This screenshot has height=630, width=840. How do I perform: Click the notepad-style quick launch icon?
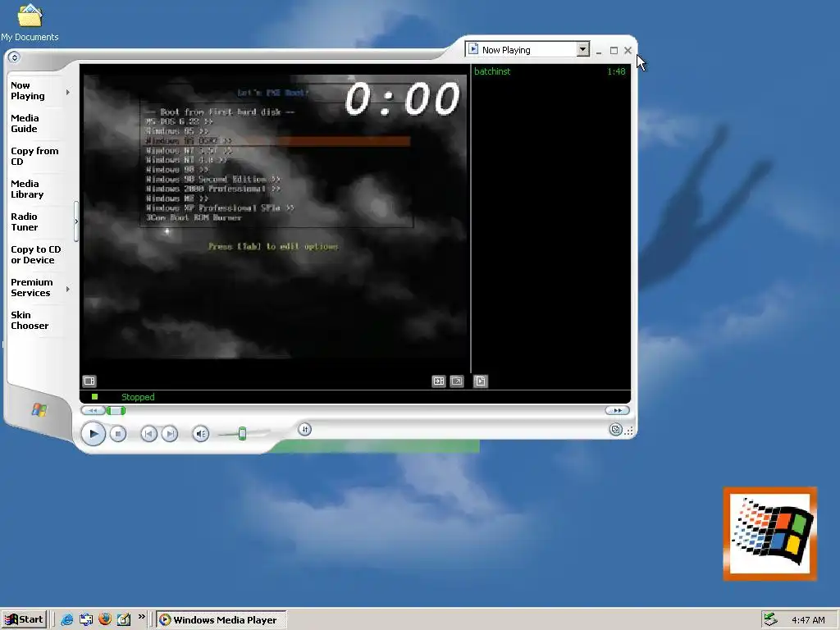pyautogui.click(x=124, y=620)
